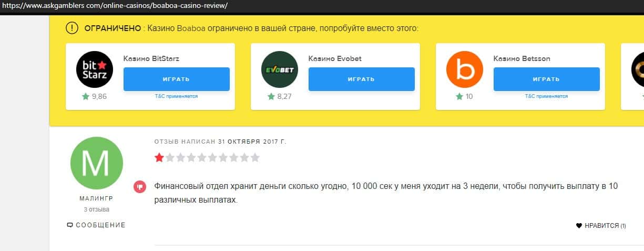Click the green M user avatar
644x251 pixels.
pos(97,163)
